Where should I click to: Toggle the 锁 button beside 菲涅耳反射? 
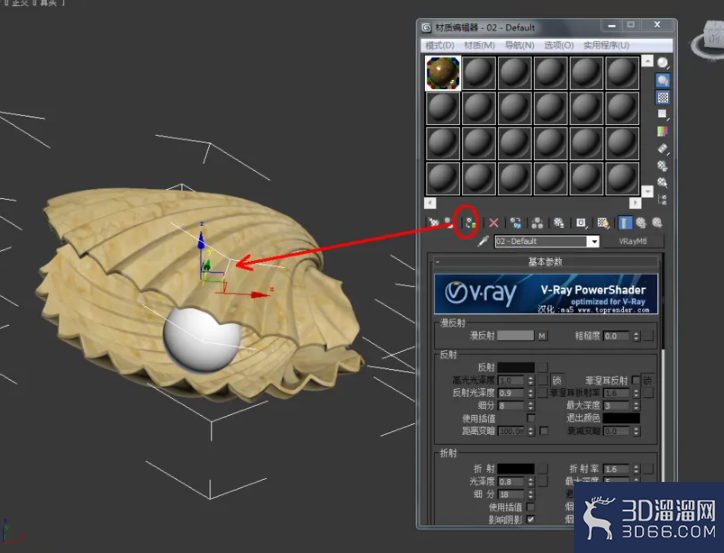647,380
